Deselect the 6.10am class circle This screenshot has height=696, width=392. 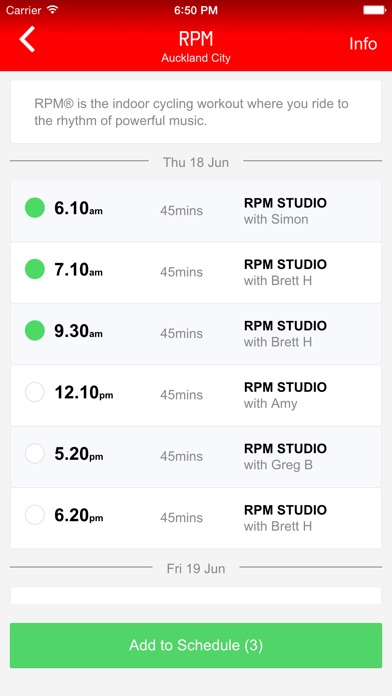click(x=35, y=208)
